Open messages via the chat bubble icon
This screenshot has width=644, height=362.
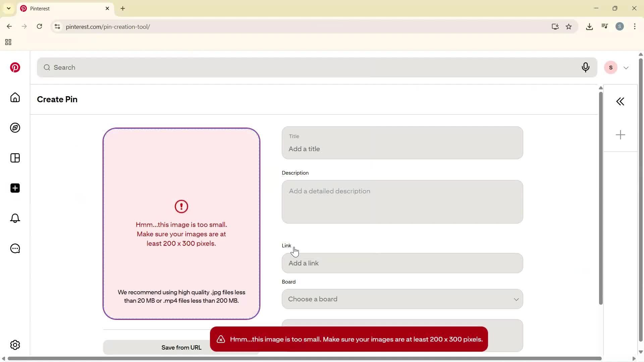[x=15, y=248]
